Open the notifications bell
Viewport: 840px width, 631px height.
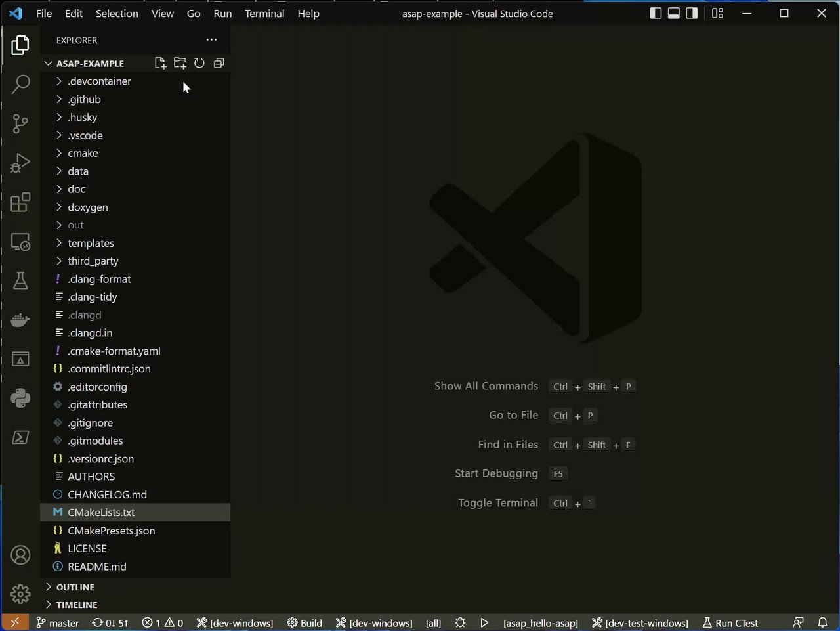[x=822, y=622]
